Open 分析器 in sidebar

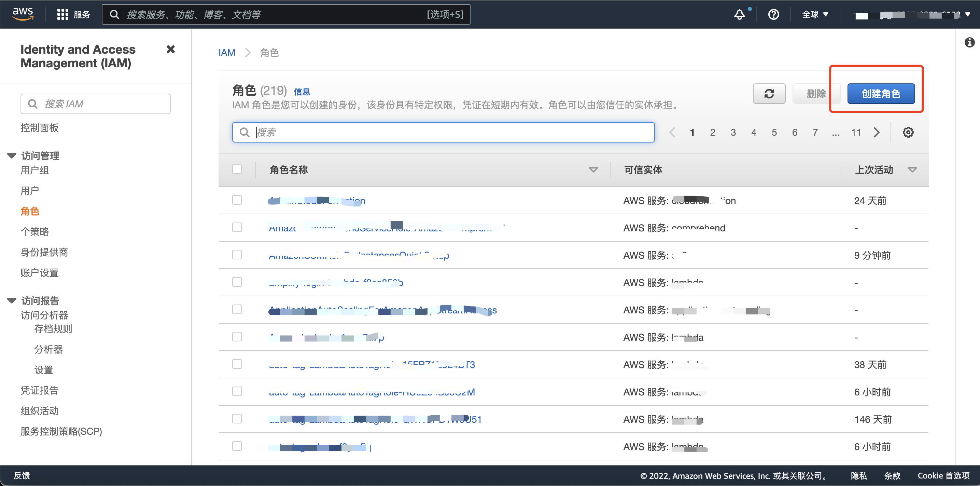pyautogui.click(x=48, y=350)
